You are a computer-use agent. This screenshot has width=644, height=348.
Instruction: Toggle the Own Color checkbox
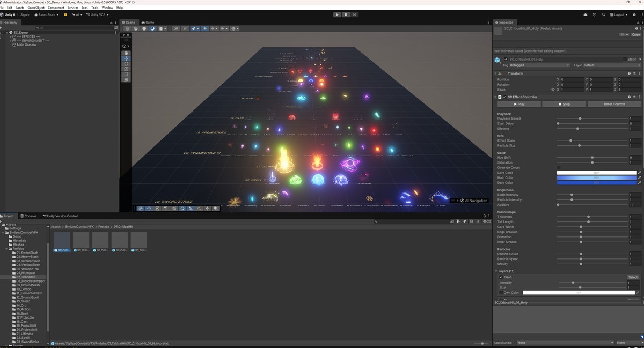(x=501, y=293)
